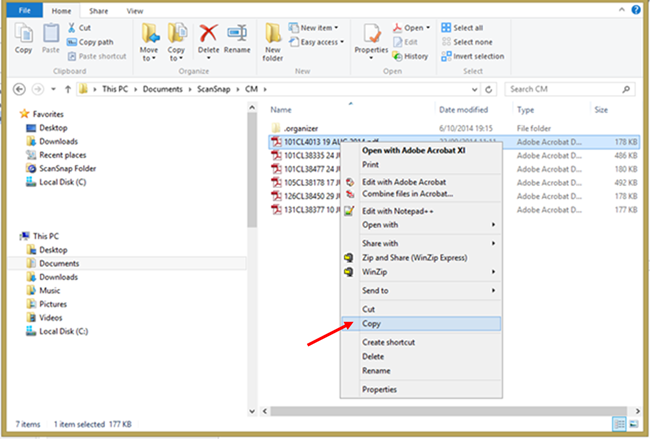Click the Delete icon in ribbon
The height and width of the screenshot is (439, 650).
[209, 40]
